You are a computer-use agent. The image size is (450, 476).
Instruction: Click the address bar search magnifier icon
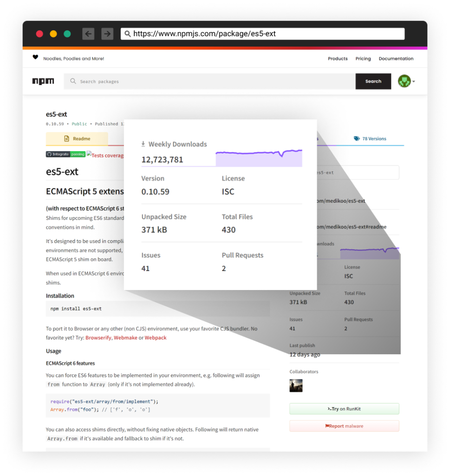[128, 33]
